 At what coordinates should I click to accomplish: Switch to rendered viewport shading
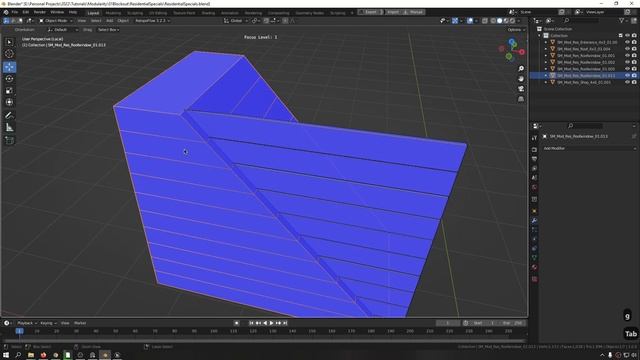[512, 20]
